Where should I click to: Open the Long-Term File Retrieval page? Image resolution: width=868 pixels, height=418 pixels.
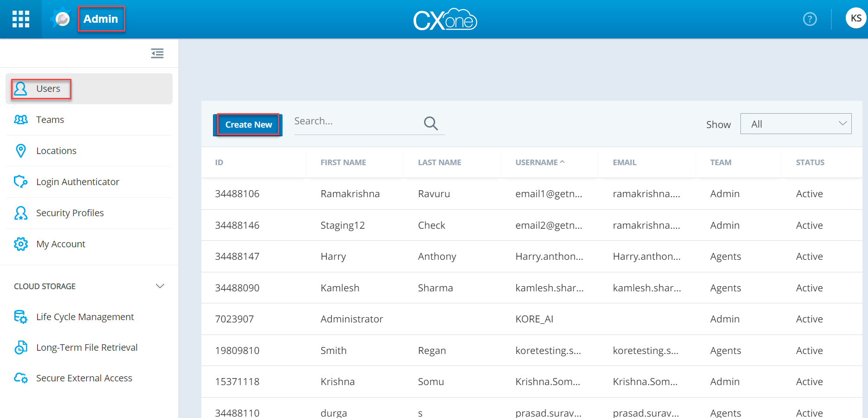click(87, 347)
